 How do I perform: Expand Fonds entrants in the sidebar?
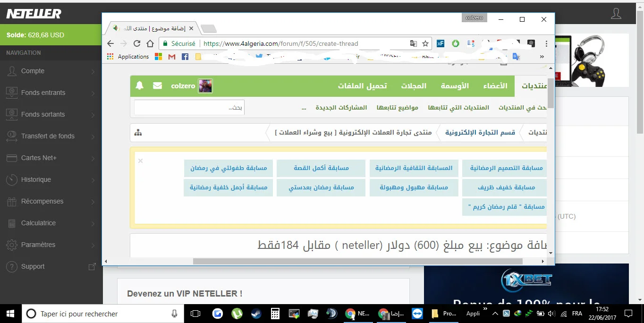tap(51, 93)
